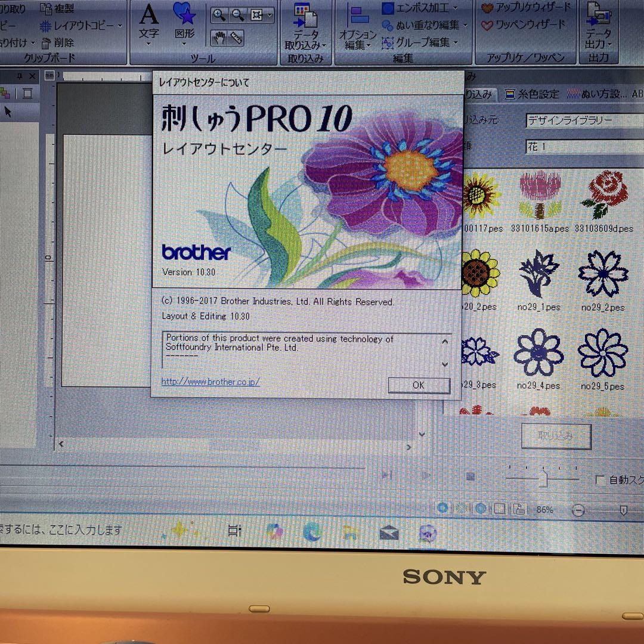Screen dimensions: 644x644
Task: Click the embroidery app taskbar icon
Action: (428, 534)
